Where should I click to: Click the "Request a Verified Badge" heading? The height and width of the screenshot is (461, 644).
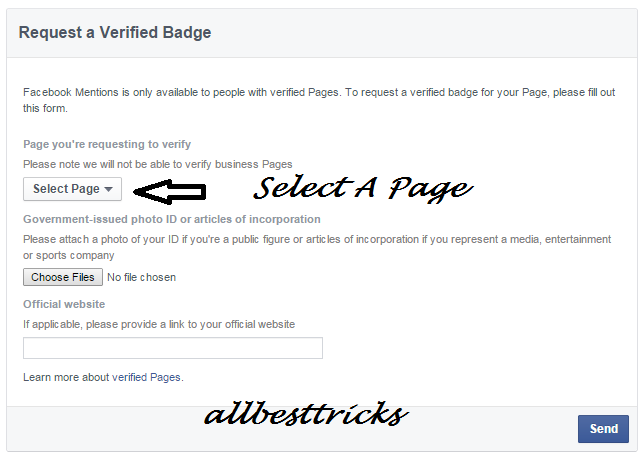[115, 33]
